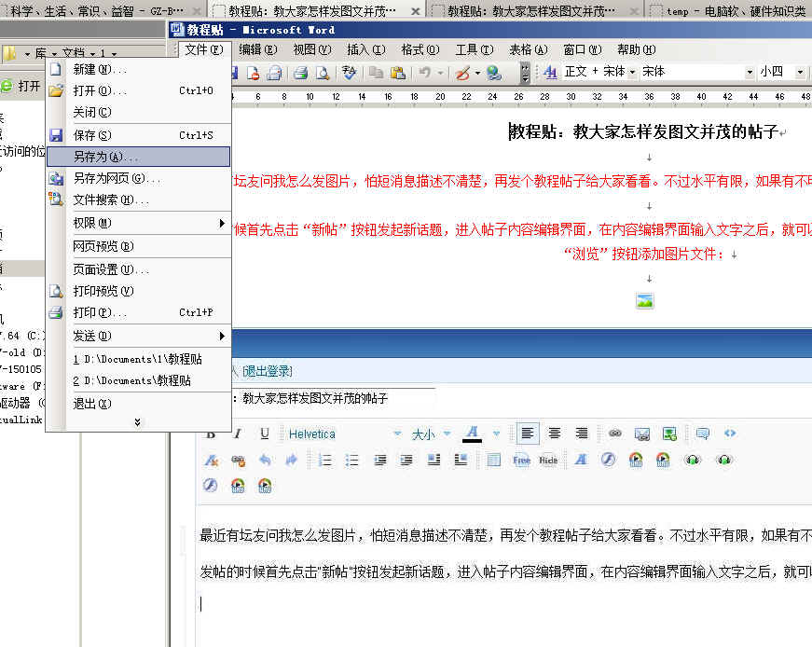Click the ordered list icon in post editor

(x=325, y=460)
